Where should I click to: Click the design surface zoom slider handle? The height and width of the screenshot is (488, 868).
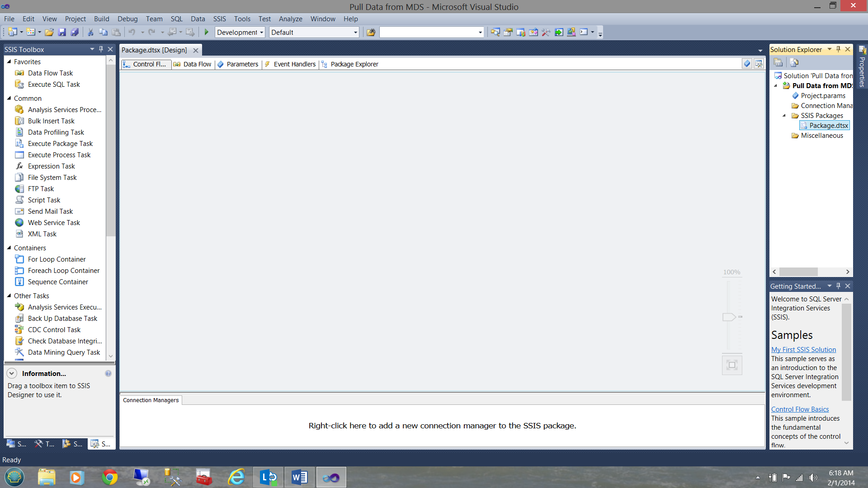pos(729,317)
